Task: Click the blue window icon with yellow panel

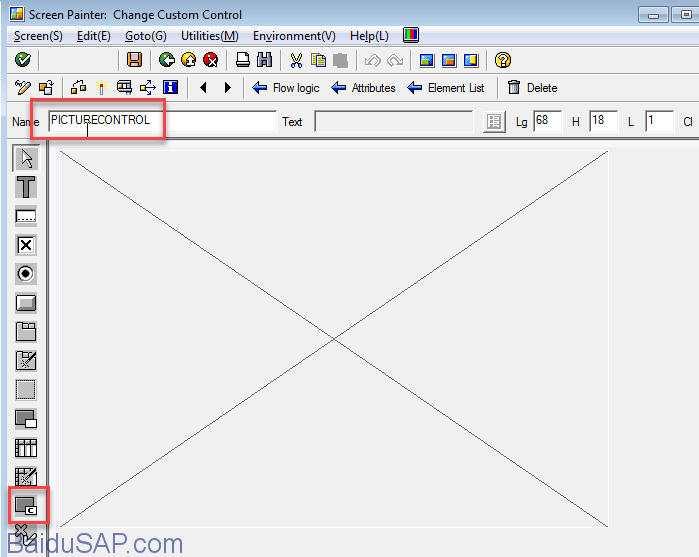Action: click(471, 60)
